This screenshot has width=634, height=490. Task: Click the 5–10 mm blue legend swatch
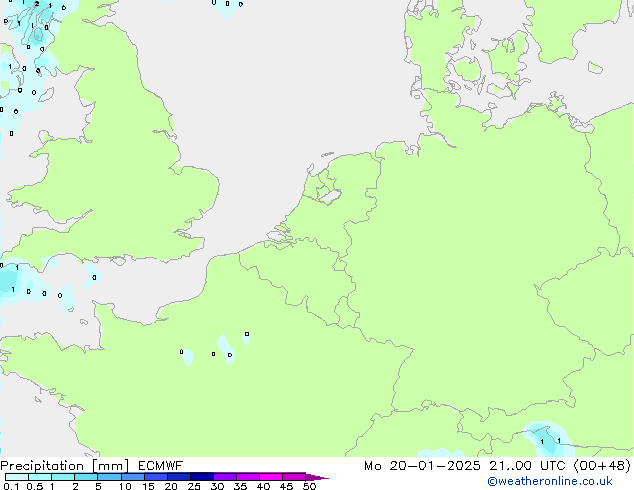click(x=109, y=477)
